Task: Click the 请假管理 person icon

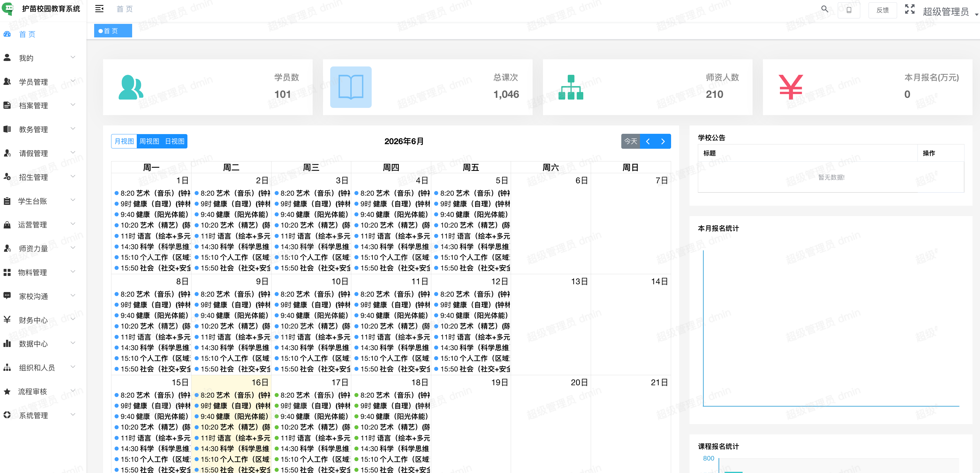Action: [x=7, y=153]
